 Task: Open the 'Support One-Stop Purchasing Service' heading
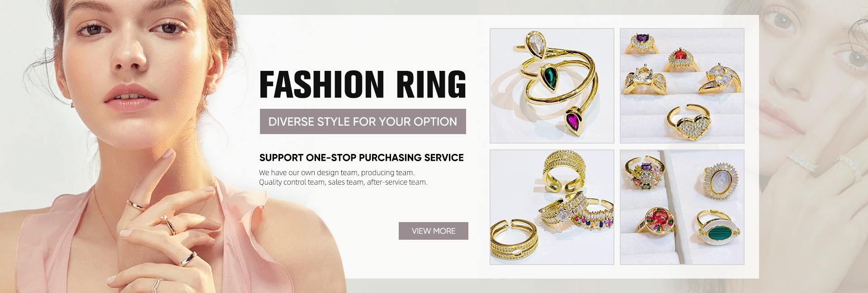click(361, 158)
